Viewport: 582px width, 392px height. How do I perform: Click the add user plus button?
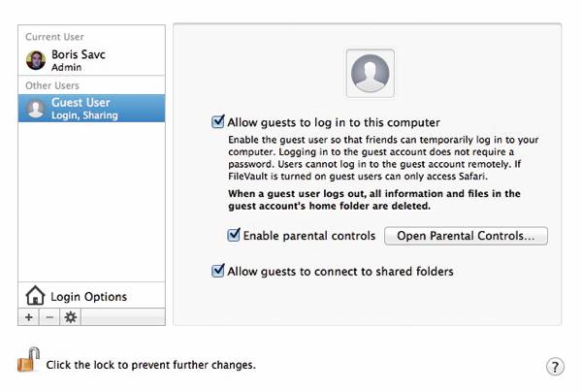pyautogui.click(x=29, y=317)
